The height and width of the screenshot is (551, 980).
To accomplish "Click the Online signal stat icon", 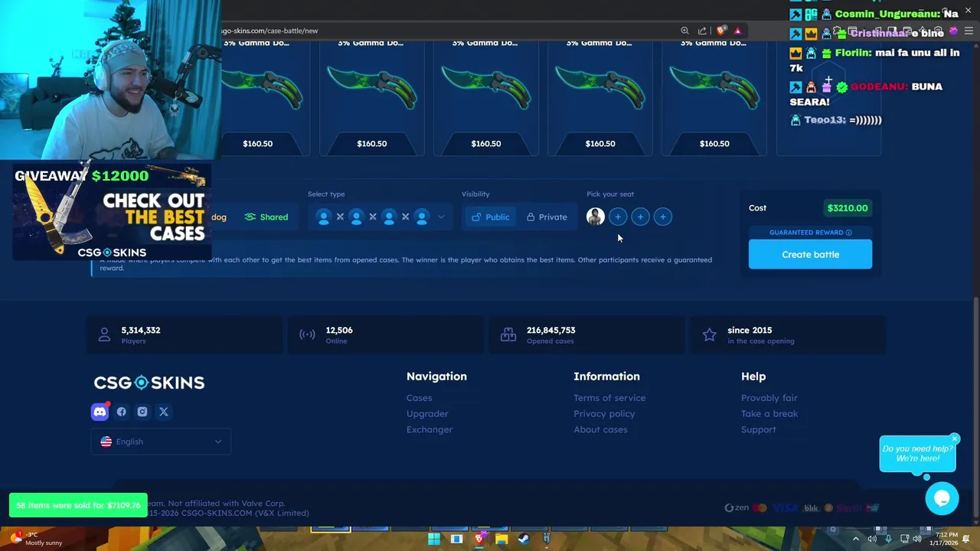I will point(307,334).
